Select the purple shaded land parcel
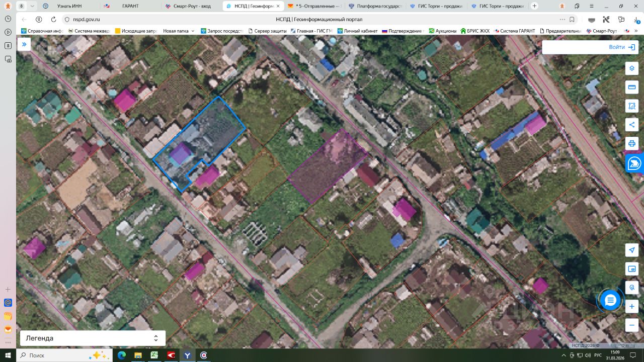 pos(327,166)
